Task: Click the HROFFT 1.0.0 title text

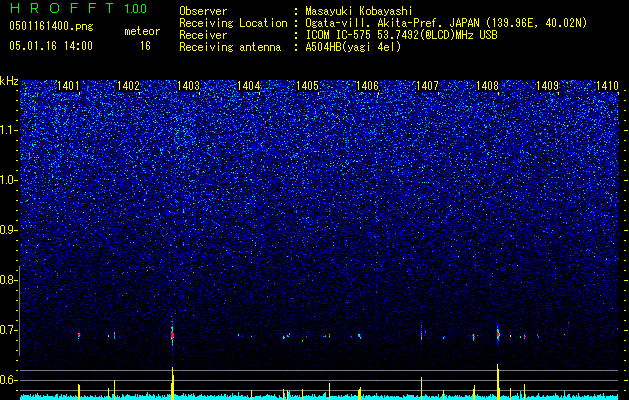Action: point(78,8)
